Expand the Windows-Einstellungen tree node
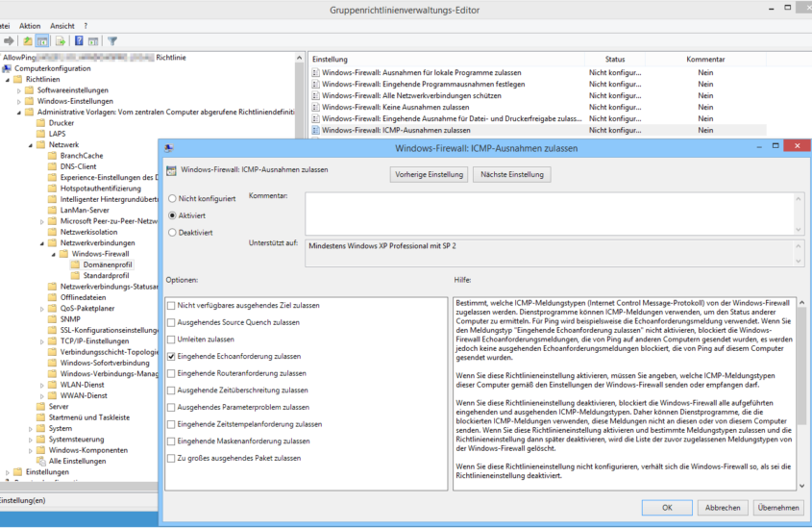 point(19,102)
